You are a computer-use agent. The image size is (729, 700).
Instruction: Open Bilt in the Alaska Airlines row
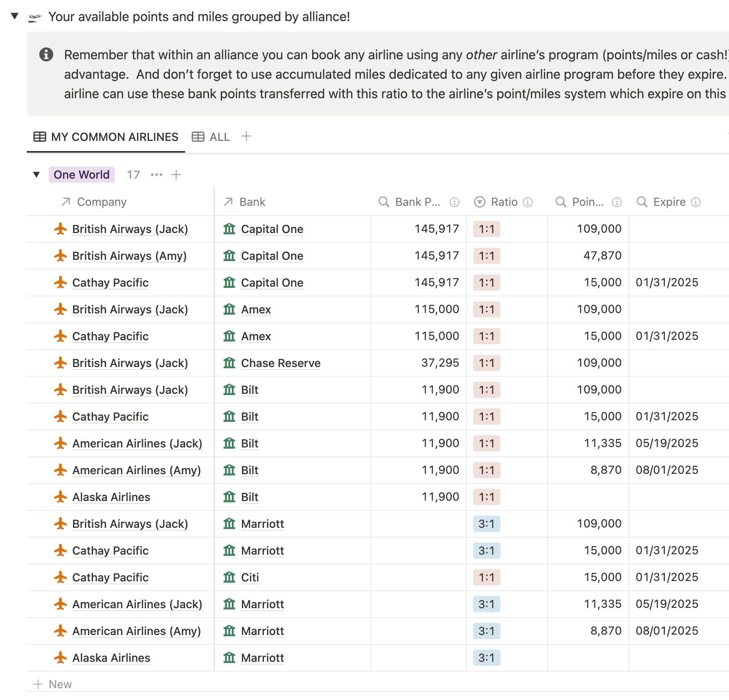250,497
